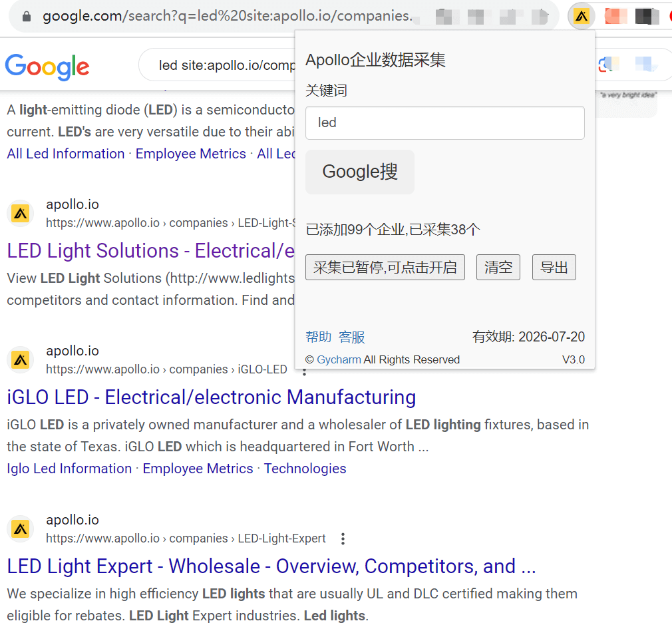Image resolution: width=672 pixels, height=631 pixels.
Task: Go to Google home via the logo
Action: click(47, 67)
